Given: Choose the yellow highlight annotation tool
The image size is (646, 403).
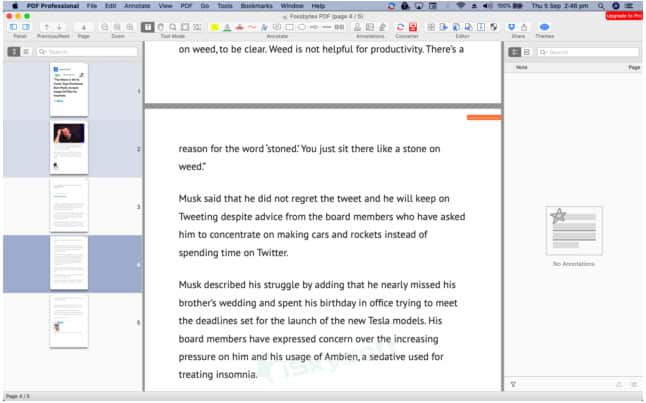Looking at the screenshot, I should tap(215, 27).
